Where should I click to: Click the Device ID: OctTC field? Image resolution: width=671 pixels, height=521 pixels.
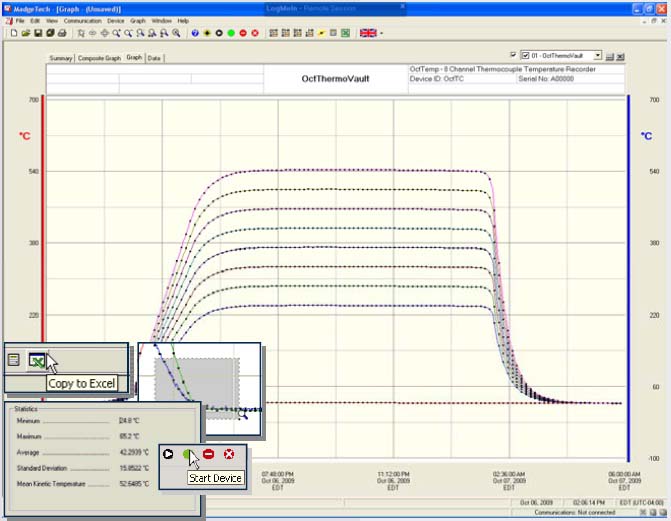pos(436,79)
